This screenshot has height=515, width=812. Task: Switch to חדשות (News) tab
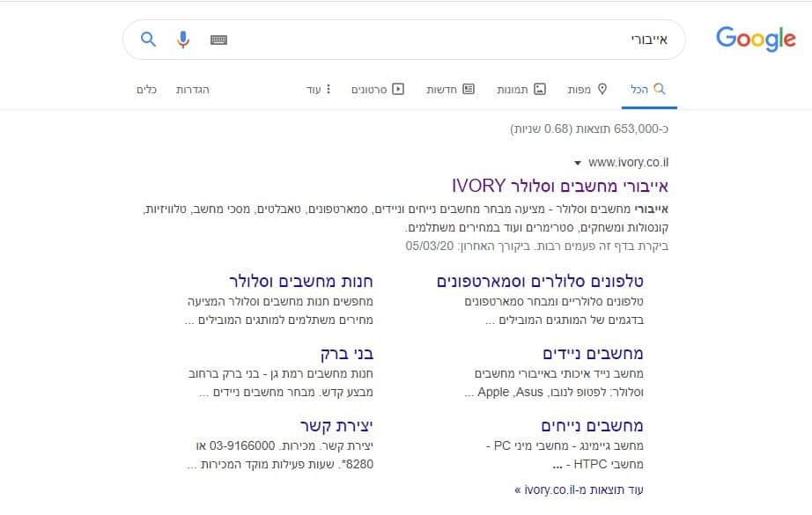[451, 90]
